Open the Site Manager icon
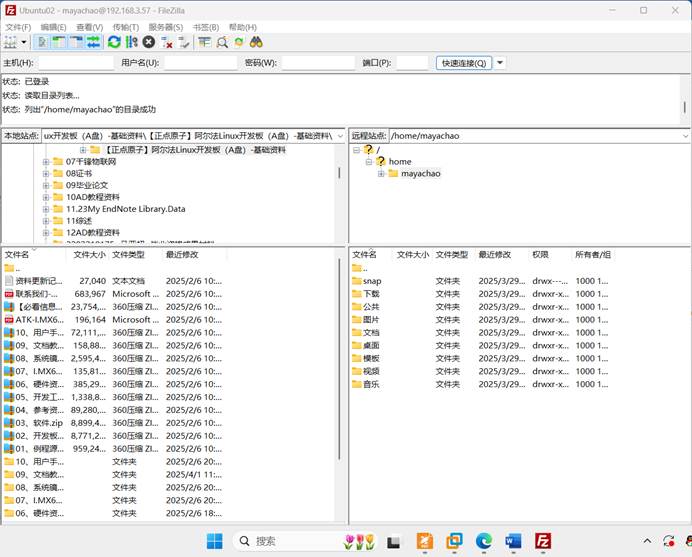 10,42
